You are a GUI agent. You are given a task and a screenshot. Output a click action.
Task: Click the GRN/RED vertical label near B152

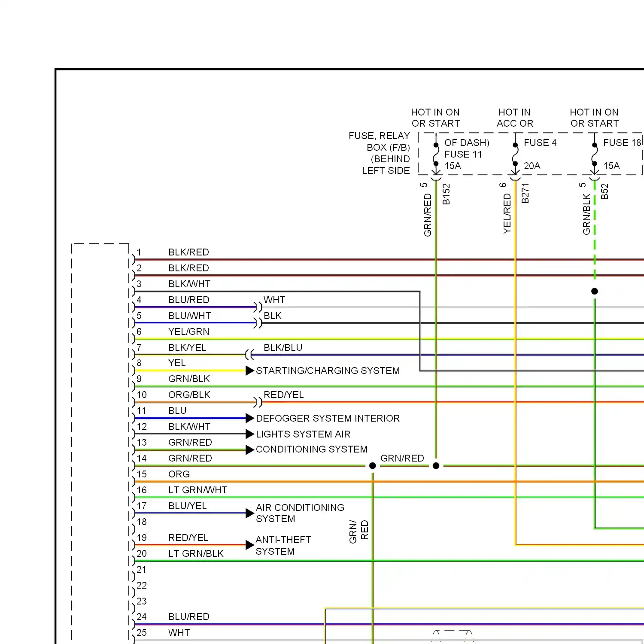tap(428, 215)
